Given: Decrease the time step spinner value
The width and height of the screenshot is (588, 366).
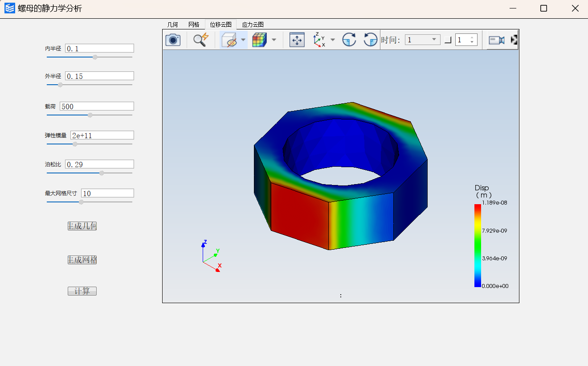Looking at the screenshot, I should pyautogui.click(x=472, y=42).
